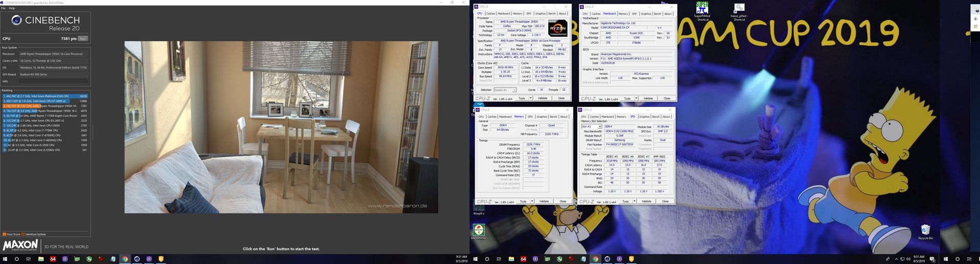Click Close in CPU-Z CPU window

point(561,98)
